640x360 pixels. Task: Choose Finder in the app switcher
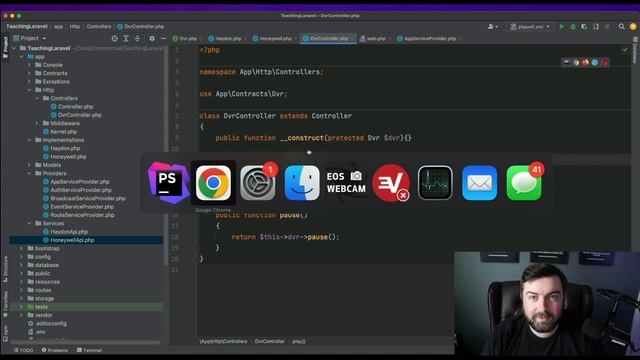pos(302,183)
